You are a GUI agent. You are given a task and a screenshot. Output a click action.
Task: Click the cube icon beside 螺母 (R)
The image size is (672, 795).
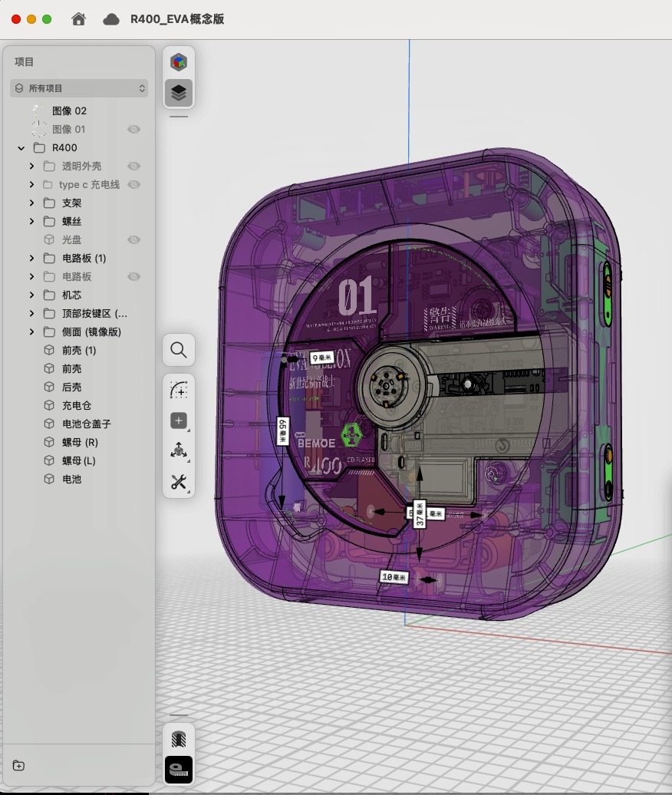[x=49, y=442]
